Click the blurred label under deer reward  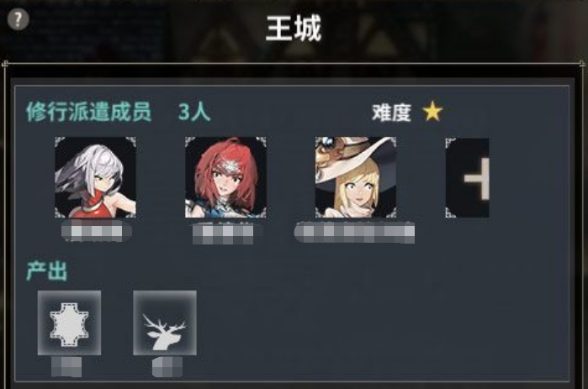pos(167,366)
